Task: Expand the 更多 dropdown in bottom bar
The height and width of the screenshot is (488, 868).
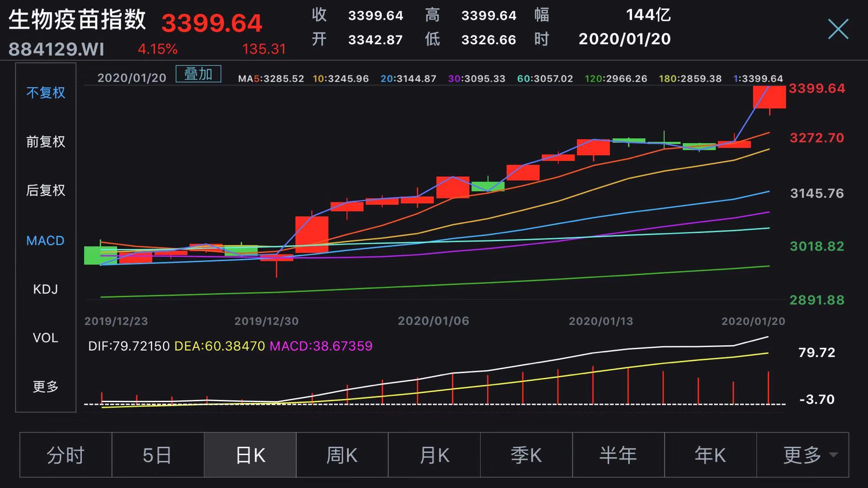Action: tap(803, 455)
